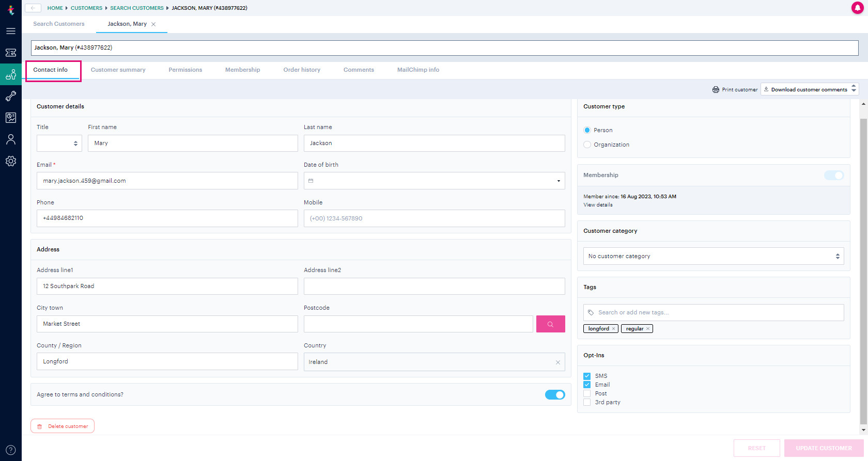This screenshot has width=868, height=461.
Task: Open the hamburger menu in sidebar
Action: [11, 31]
